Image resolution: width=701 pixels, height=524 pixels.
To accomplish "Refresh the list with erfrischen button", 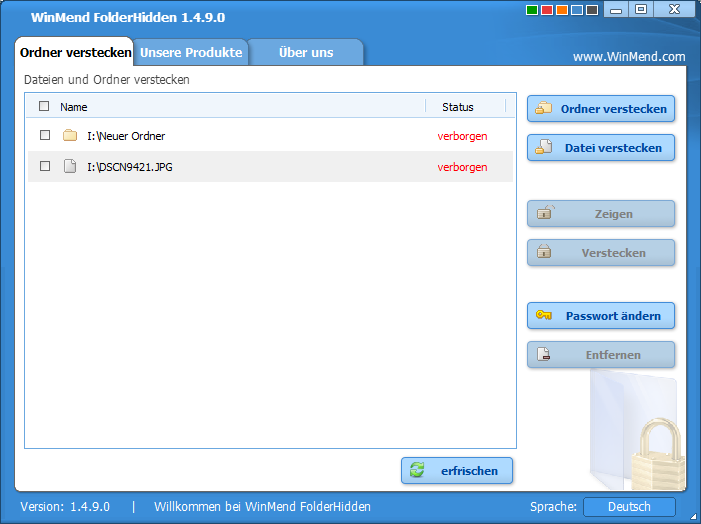I will tap(457, 470).
